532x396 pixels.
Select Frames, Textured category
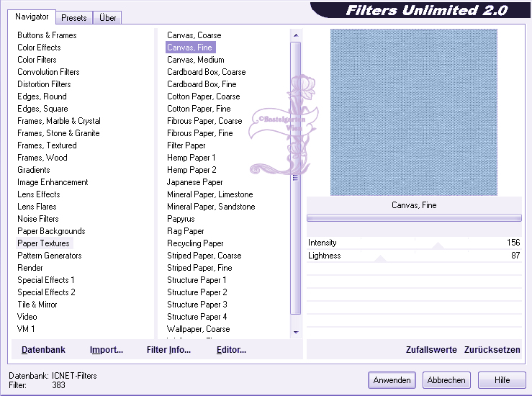tap(47, 145)
